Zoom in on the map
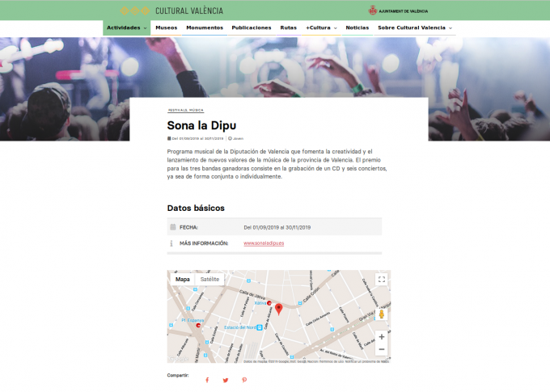Screen dimensions: 550x392 coord(381,336)
